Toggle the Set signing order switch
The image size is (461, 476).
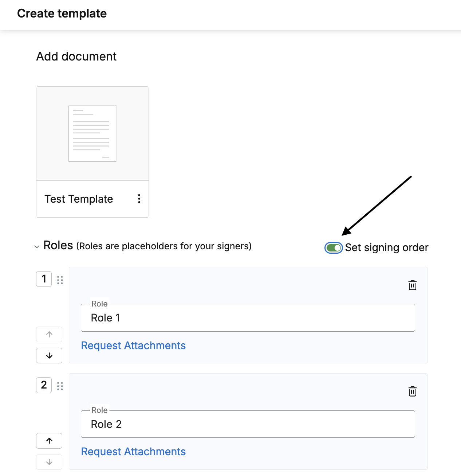tap(334, 248)
